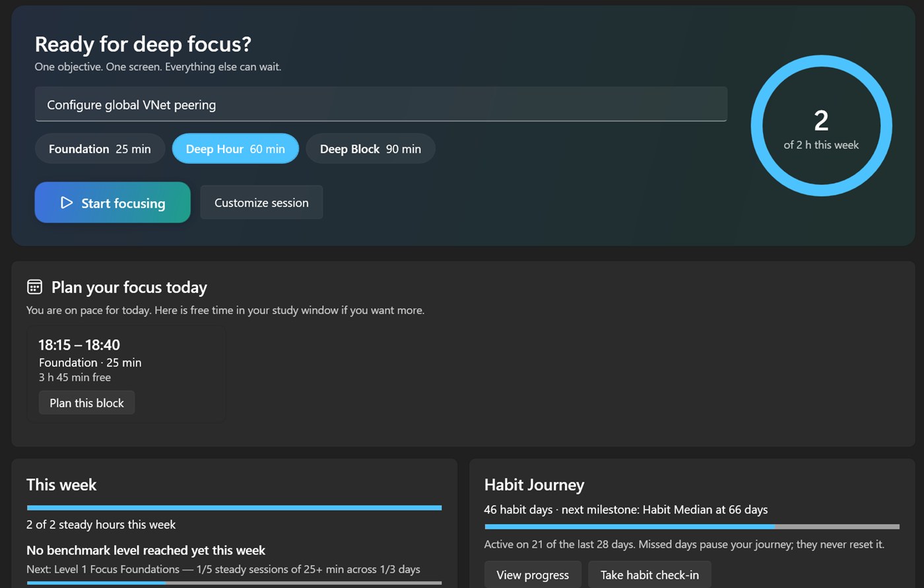Click the Habit Journey milestone progress bar
Image resolution: width=924 pixels, height=588 pixels.
tap(692, 527)
